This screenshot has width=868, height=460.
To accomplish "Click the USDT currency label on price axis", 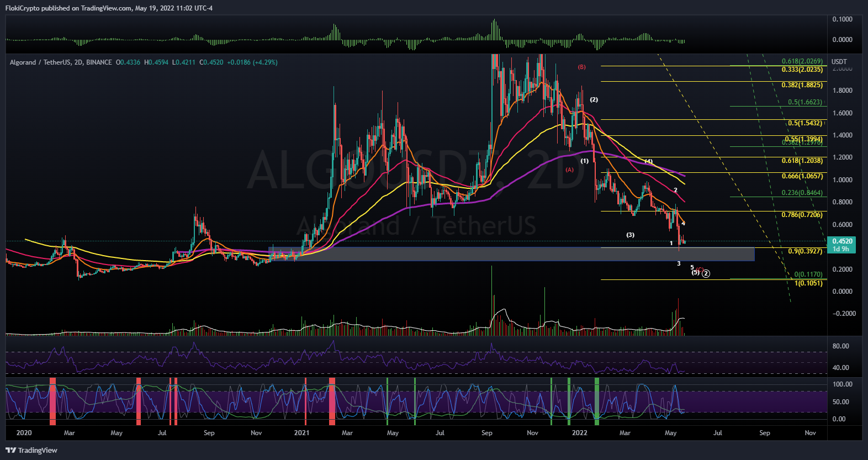I will [839, 61].
